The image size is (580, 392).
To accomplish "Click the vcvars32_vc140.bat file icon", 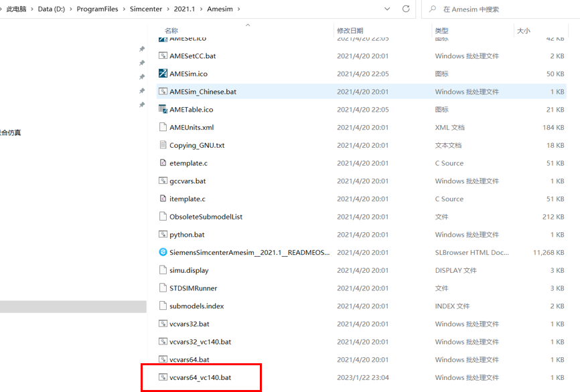I will click(163, 341).
